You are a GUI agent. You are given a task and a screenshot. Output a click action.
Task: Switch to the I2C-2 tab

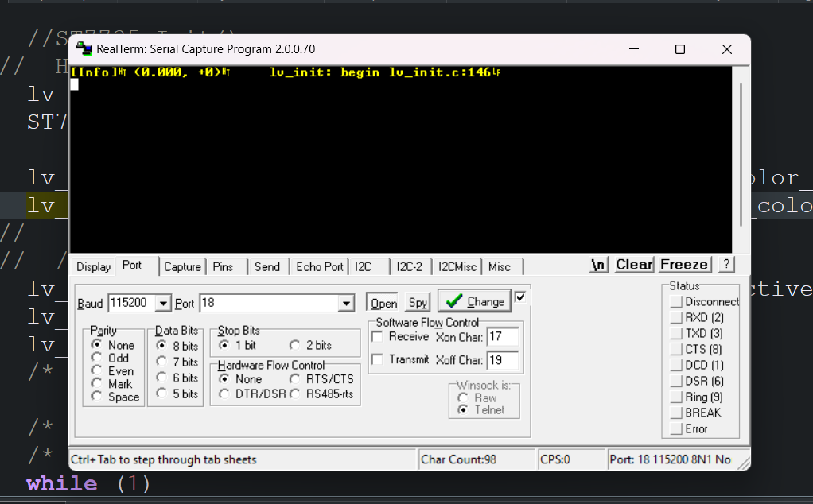point(409,267)
